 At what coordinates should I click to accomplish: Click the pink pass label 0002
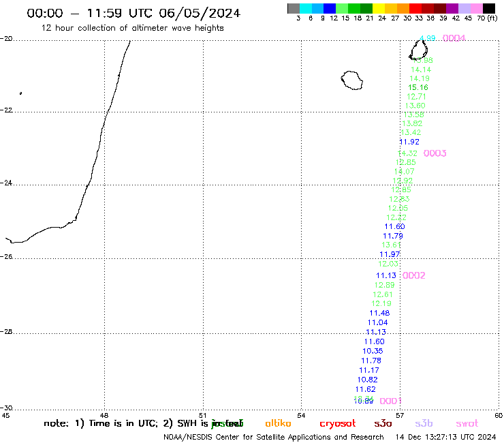[x=414, y=275]
